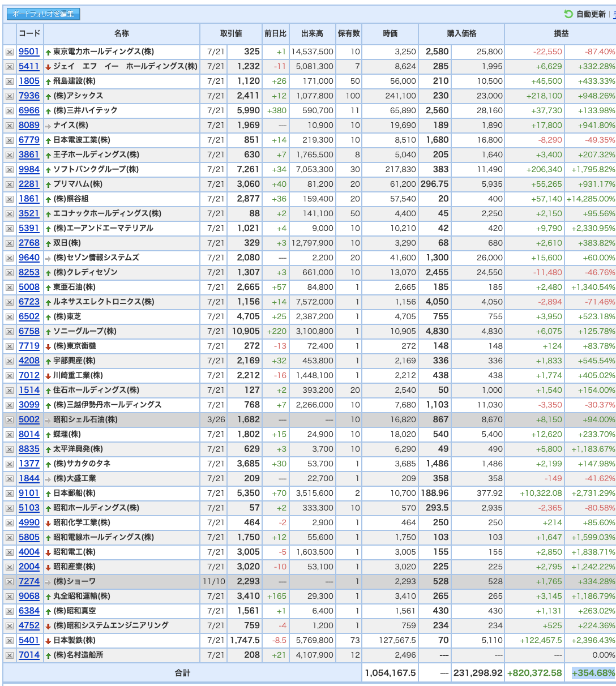Click the x icon for 9101

pos(10,494)
